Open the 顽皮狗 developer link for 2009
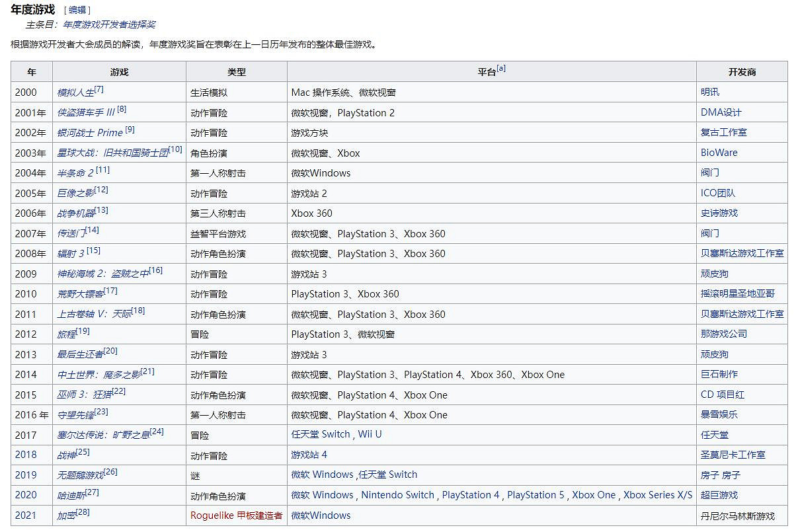Viewport: 796px width, 532px height. [714, 274]
